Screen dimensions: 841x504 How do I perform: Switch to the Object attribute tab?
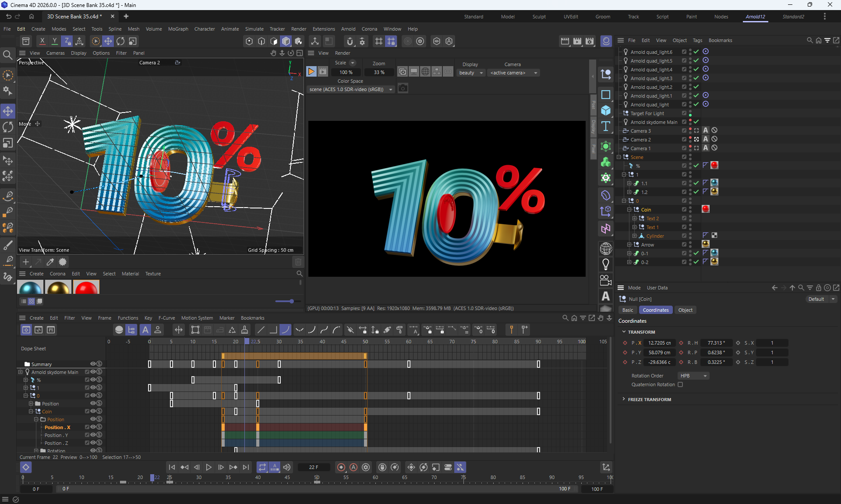tap(685, 310)
